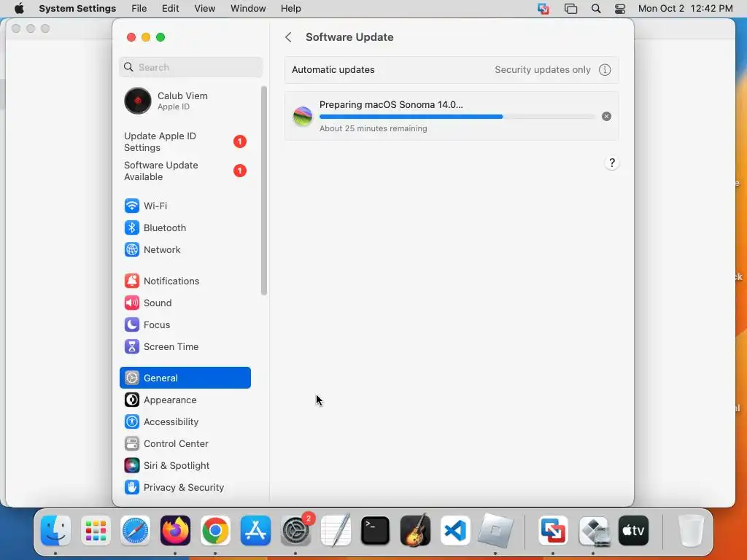Click System Settings icon in the Dock
747x560 pixels.
(295, 530)
